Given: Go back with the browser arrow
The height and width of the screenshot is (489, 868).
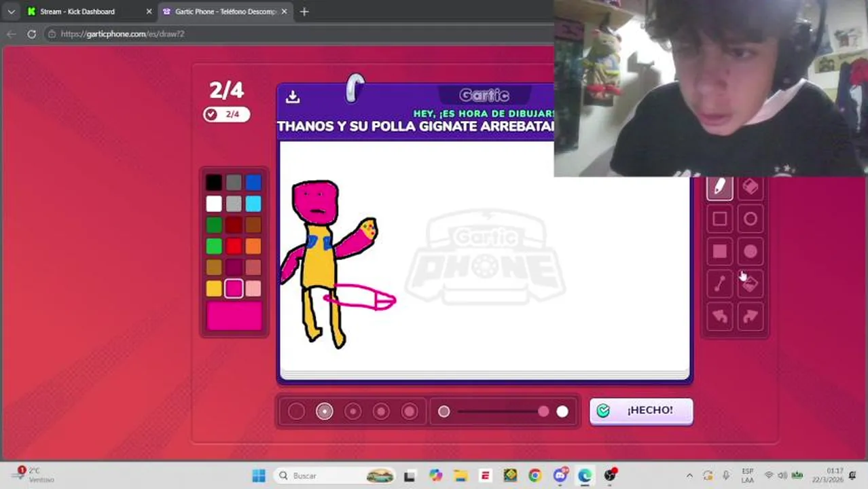Looking at the screenshot, I should pyautogui.click(x=11, y=34).
